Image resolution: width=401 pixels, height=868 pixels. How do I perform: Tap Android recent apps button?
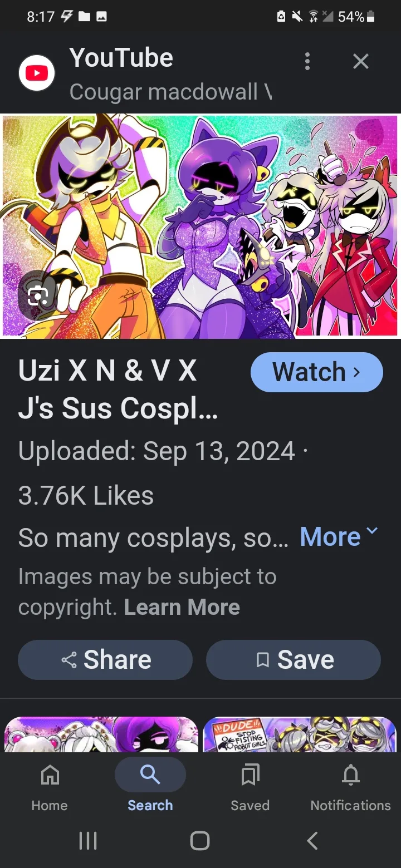pos(88,841)
